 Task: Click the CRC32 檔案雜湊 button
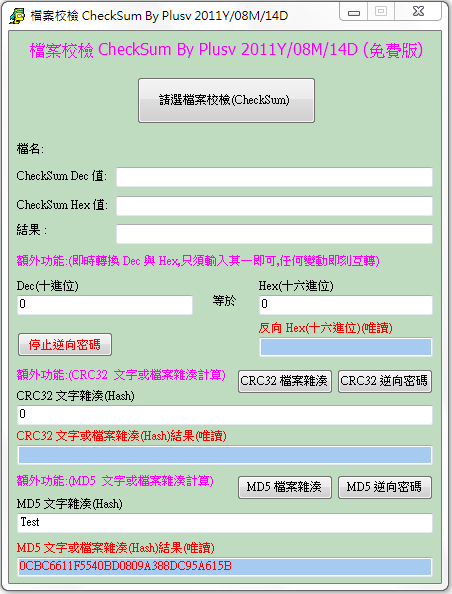pos(285,381)
